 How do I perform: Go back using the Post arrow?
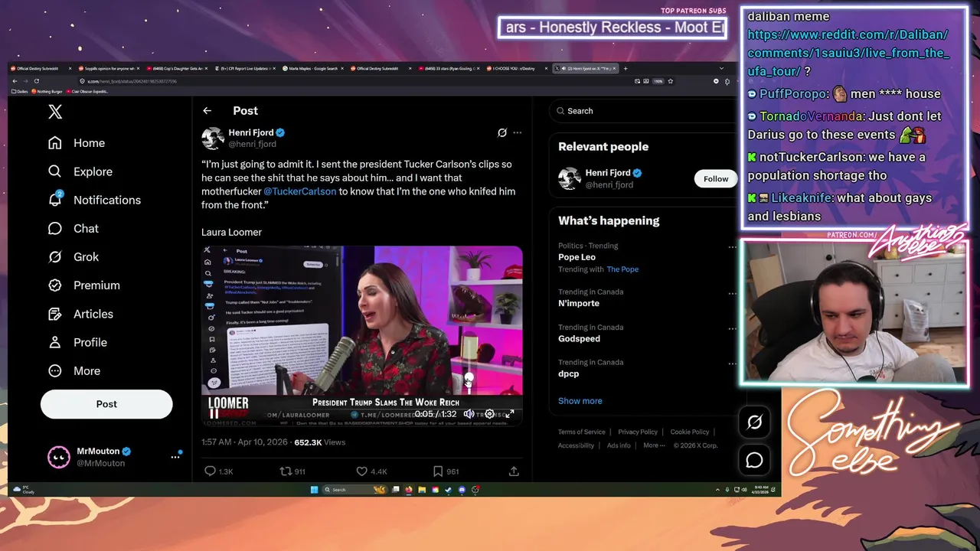pos(207,111)
